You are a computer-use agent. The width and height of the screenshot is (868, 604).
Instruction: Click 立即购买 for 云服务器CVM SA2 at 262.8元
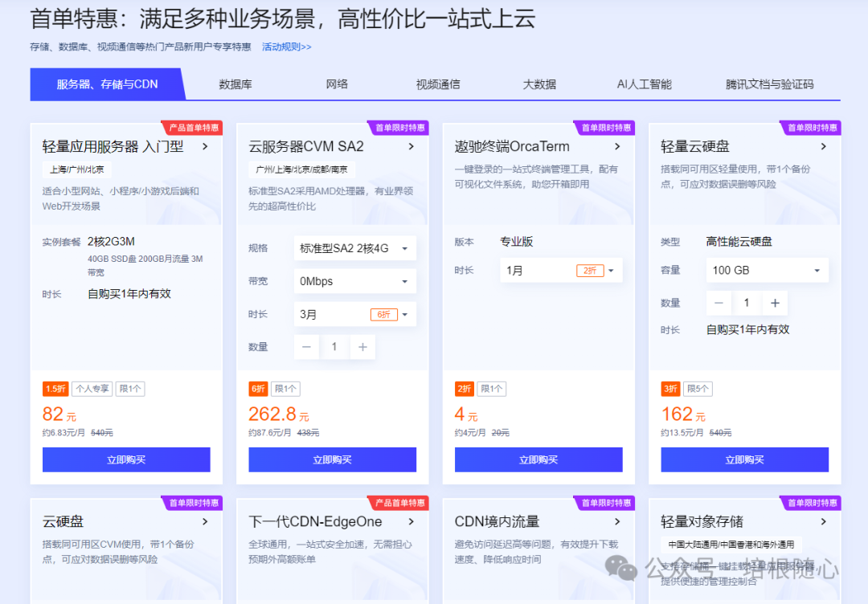pyautogui.click(x=332, y=459)
